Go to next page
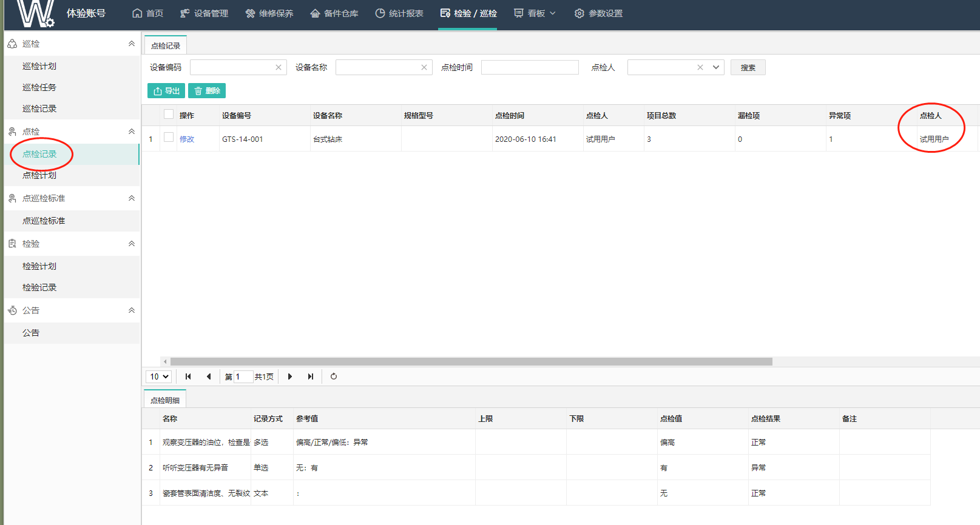980x525 pixels. [290, 376]
